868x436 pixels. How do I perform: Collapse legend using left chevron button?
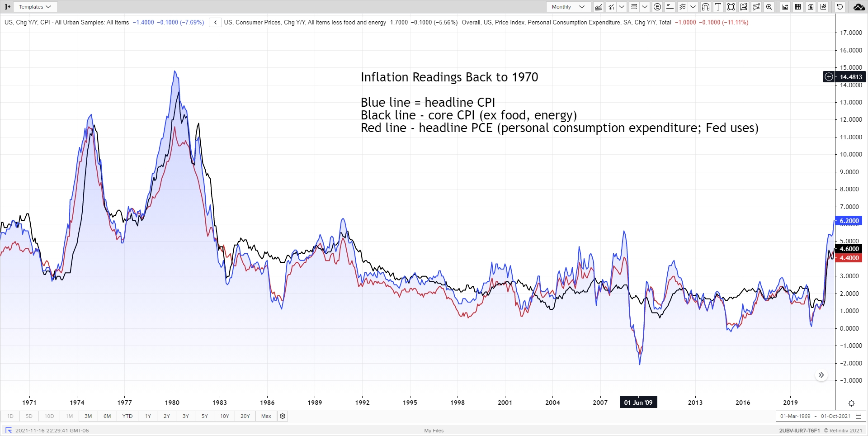pos(215,22)
